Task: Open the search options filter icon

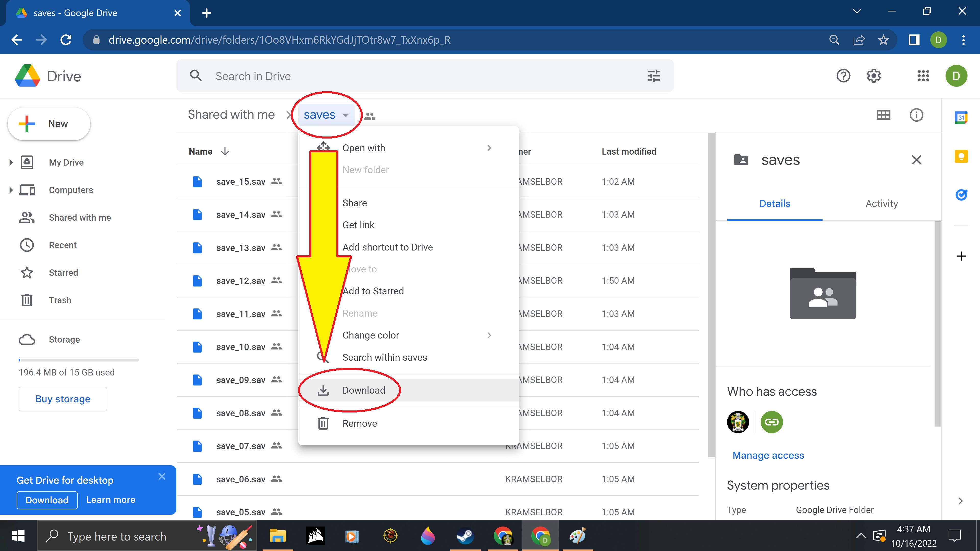Action: tap(653, 76)
